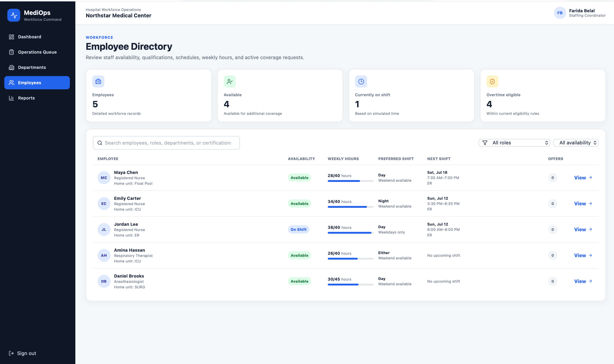Click Maya Chen's 28/40 hours progress bar
Screen dimensions: 614x364
tap(350, 181)
